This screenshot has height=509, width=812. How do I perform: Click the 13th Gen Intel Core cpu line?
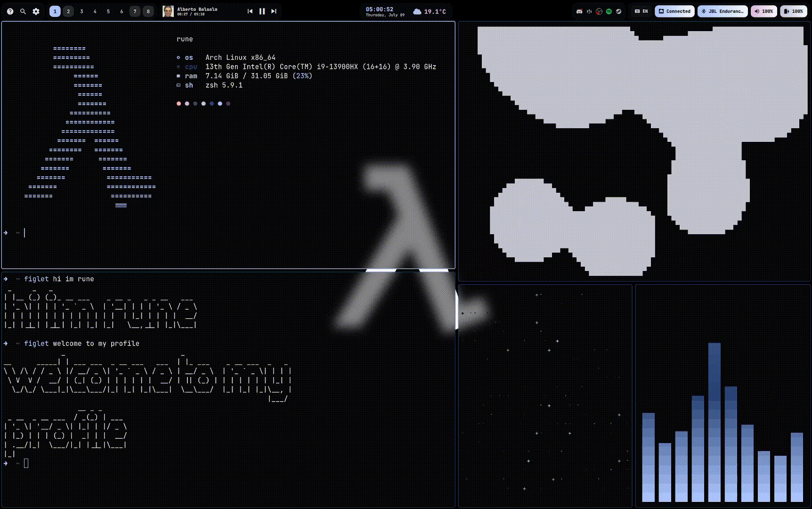(306, 67)
